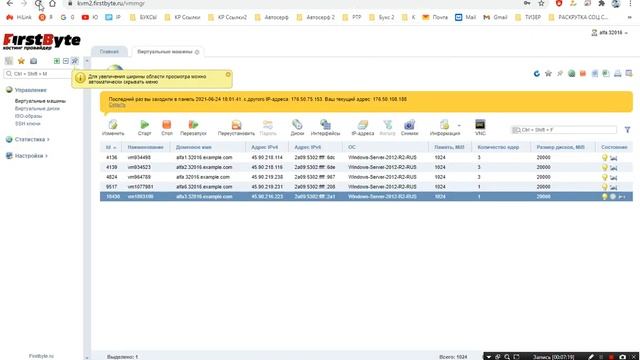The height and width of the screenshot is (360, 640).
Task: Click the browser address bar
Action: pos(294,4)
